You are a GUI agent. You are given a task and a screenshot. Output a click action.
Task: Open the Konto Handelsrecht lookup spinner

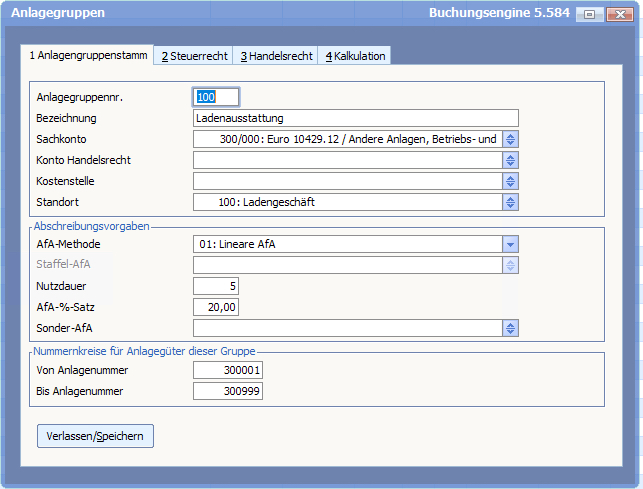[x=511, y=160]
